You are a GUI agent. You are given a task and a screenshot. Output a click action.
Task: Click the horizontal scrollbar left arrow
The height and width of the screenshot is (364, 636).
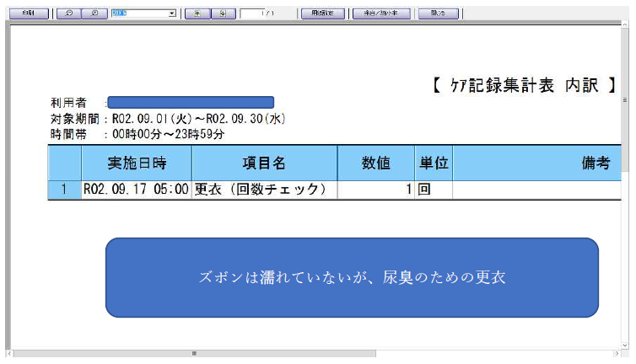click(x=10, y=353)
